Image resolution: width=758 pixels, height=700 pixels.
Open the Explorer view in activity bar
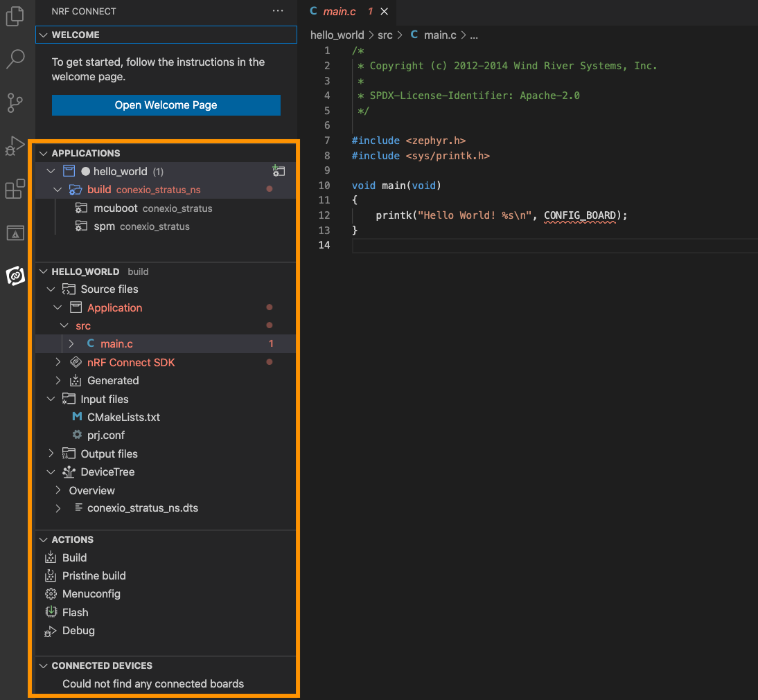point(15,16)
